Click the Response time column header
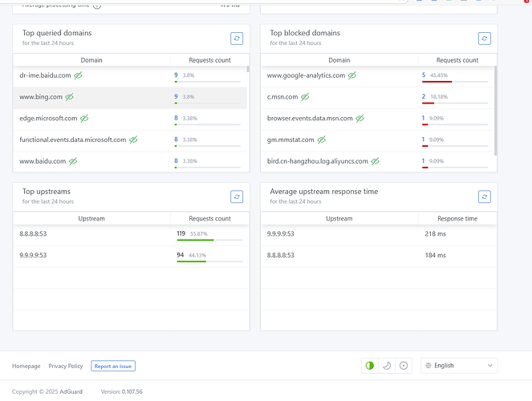This screenshot has width=532, height=401. click(457, 219)
